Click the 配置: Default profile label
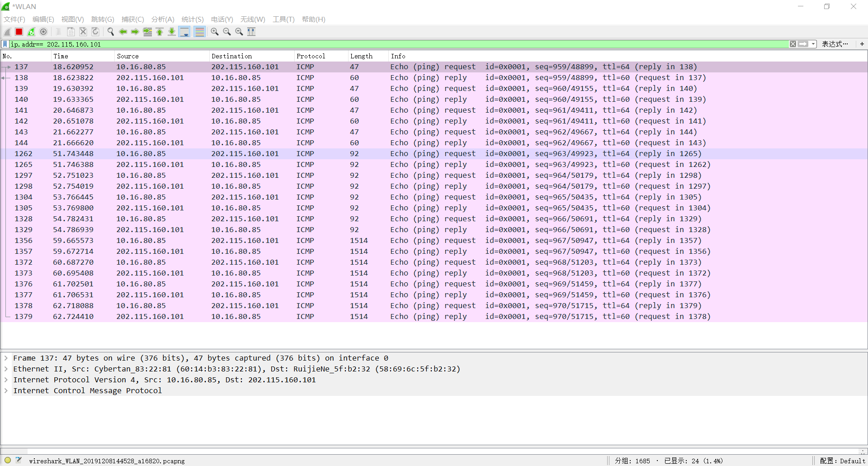Screen dimensions: 868x466 point(843,461)
